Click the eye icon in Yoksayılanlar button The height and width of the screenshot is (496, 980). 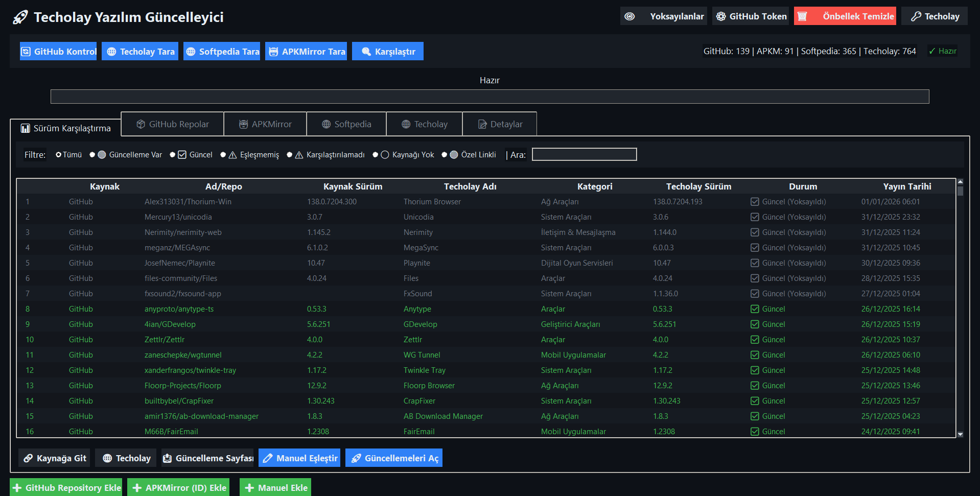[630, 16]
